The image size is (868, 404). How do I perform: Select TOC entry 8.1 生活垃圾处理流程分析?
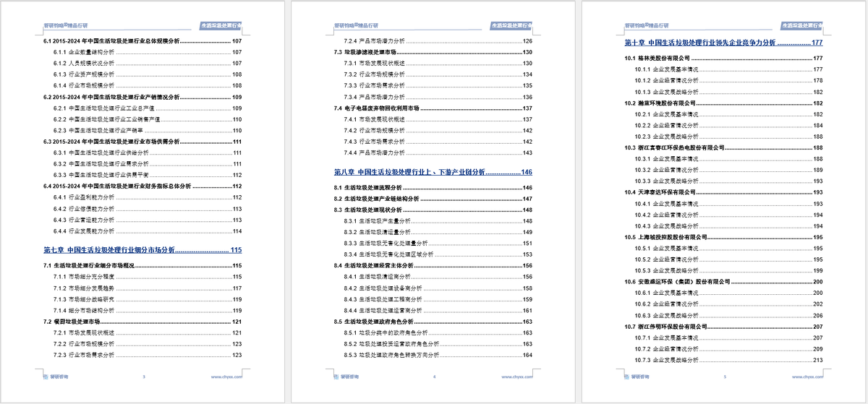coord(433,188)
